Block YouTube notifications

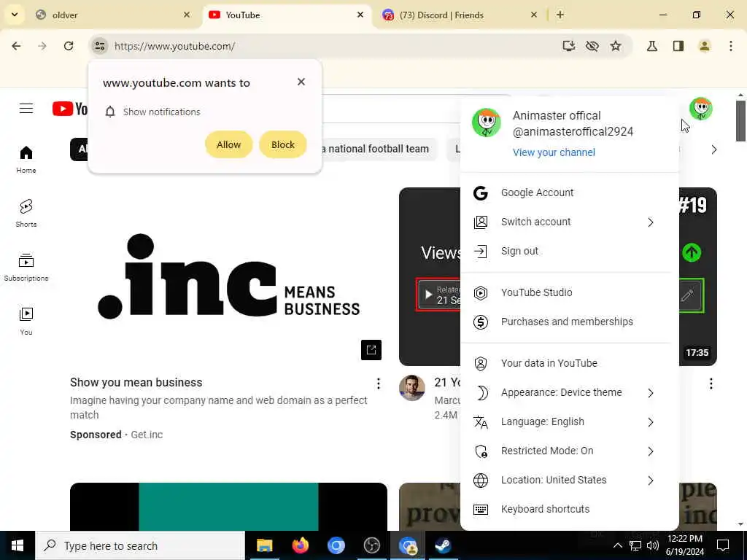coord(283,144)
